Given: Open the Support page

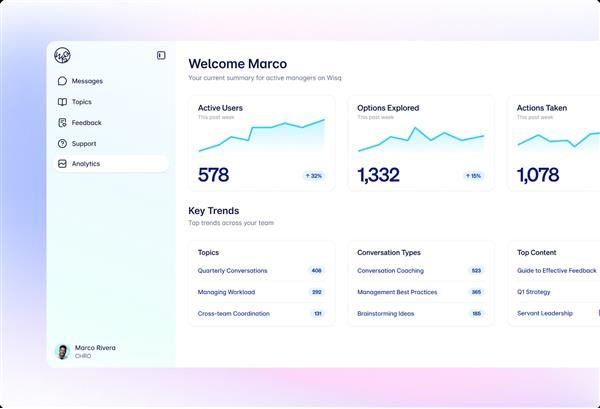Looking at the screenshot, I should 111,143.
